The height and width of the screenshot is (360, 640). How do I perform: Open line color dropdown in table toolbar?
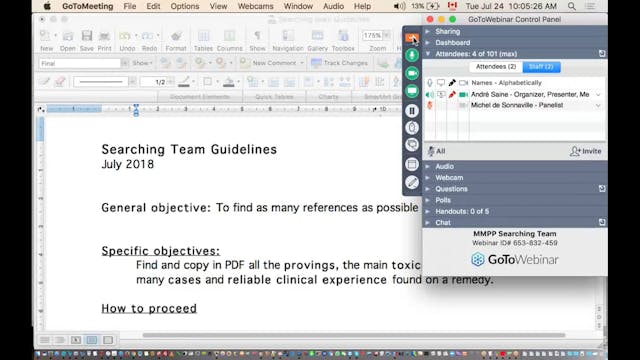click(193, 82)
